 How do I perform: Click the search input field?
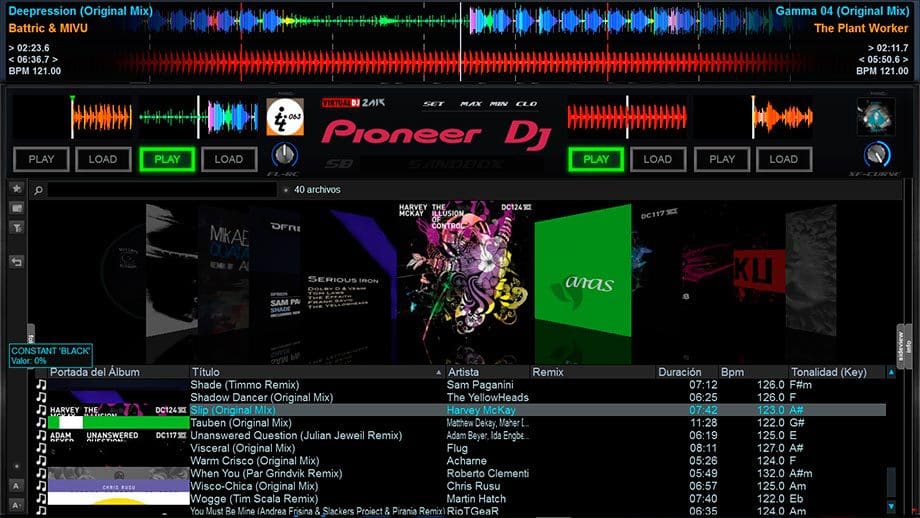pyautogui.click(x=162, y=190)
